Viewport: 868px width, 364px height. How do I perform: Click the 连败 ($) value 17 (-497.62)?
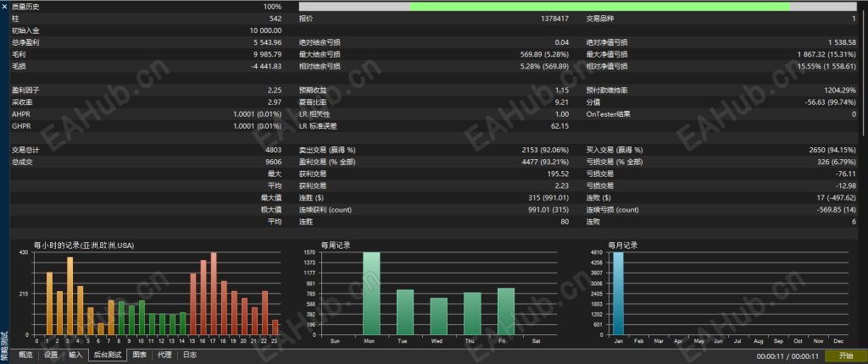pyautogui.click(x=835, y=198)
